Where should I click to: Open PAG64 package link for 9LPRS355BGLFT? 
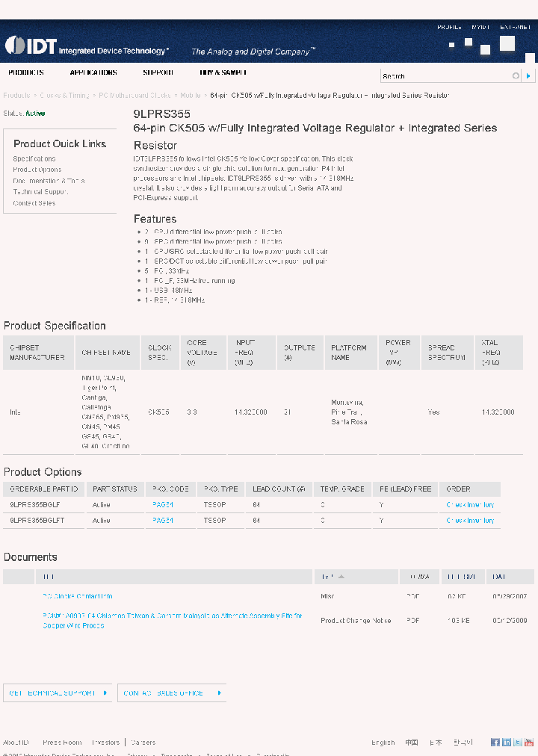(163, 521)
